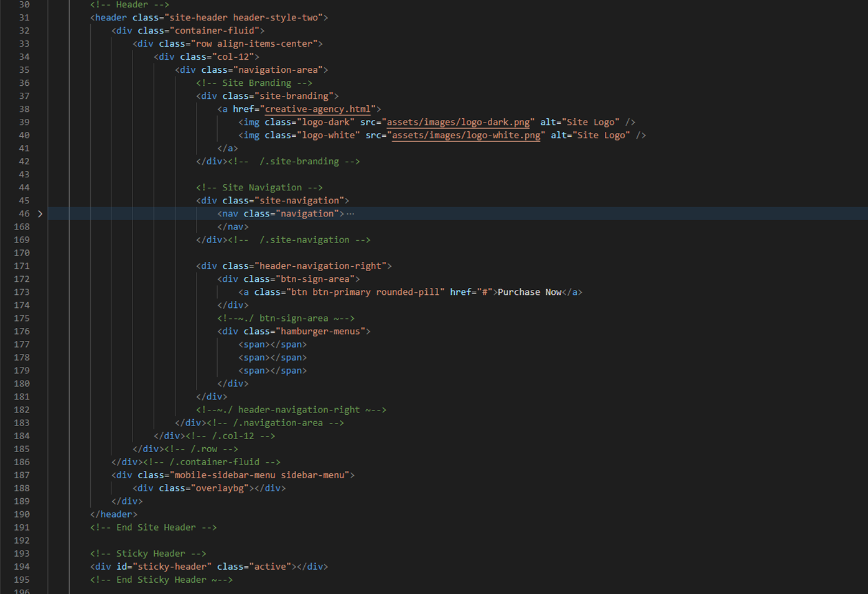This screenshot has width=868, height=594.
Task: Click line number 194 in the gutter
Action: pyautogui.click(x=22, y=567)
